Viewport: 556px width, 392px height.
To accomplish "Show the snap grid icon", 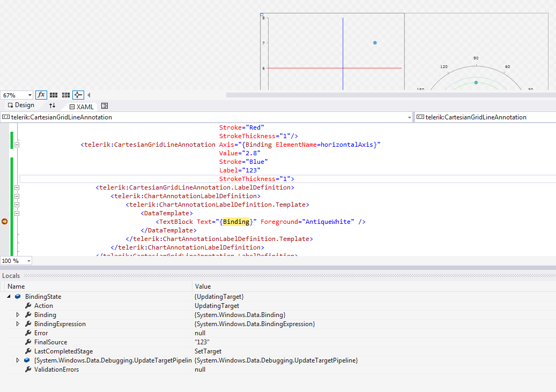I will click(x=54, y=95).
